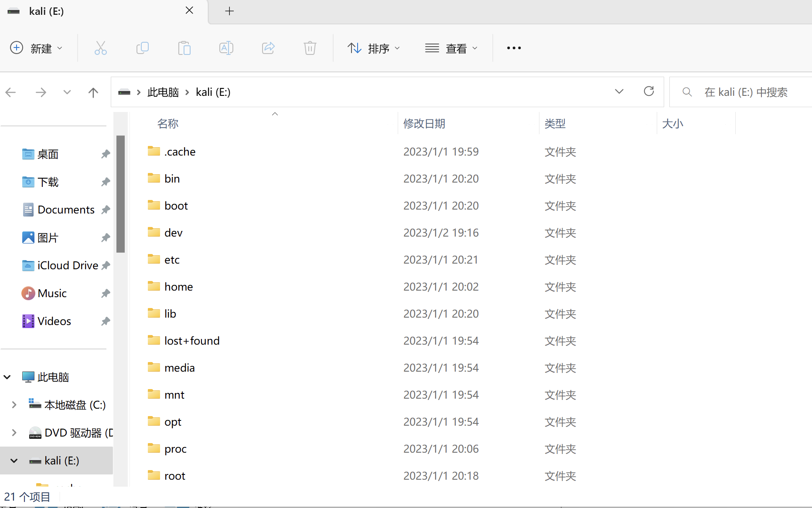The width and height of the screenshot is (812, 508).
Task: Click pin icon next to 图片
Action: (106, 237)
